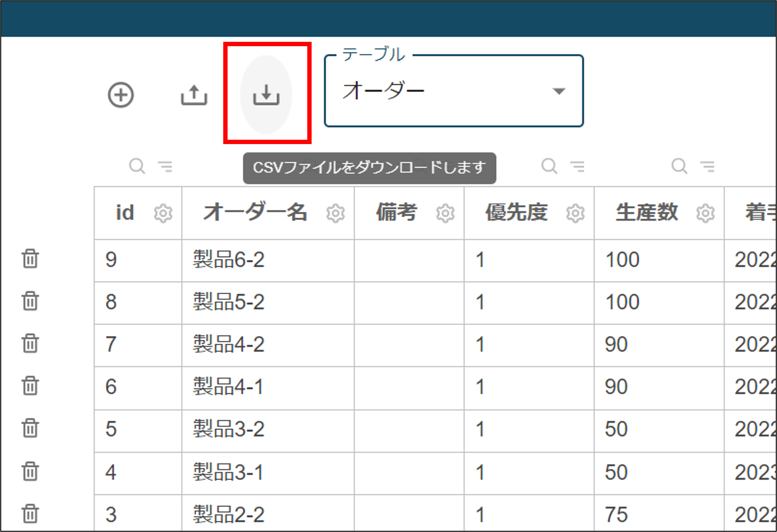Click the filter icon above the 生産数 column
The height and width of the screenshot is (532, 777).
[x=708, y=166]
